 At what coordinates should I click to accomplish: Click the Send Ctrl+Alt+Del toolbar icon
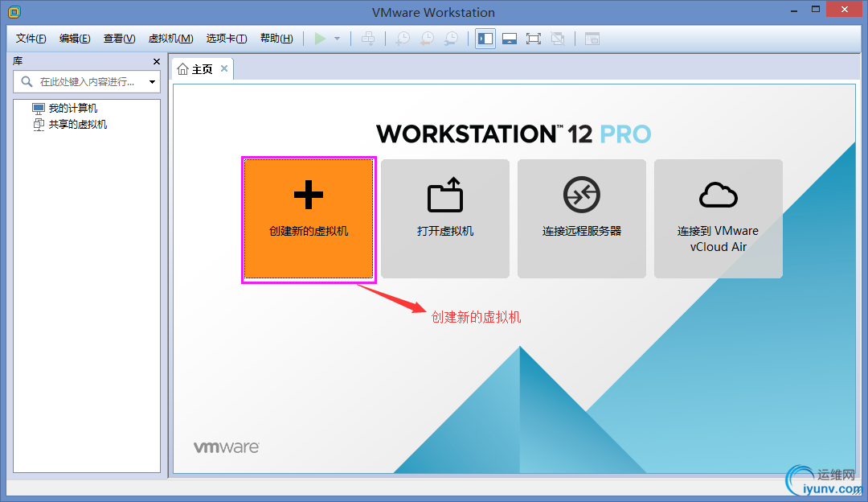[x=368, y=39]
